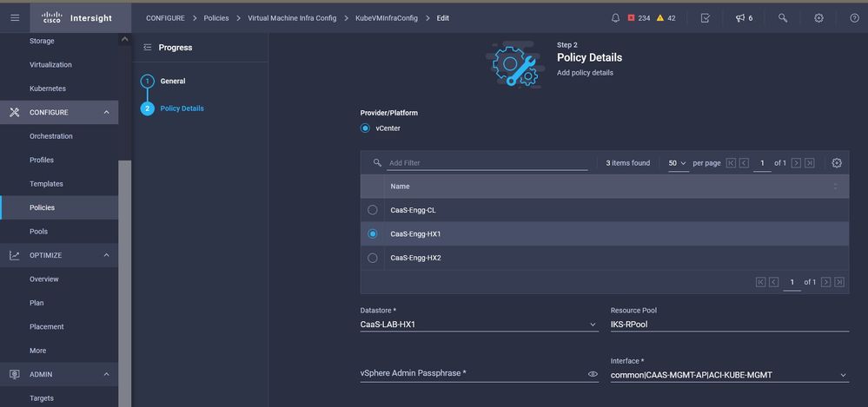The width and height of the screenshot is (868, 407).
Task: Click the ADMIN monitor icon in sidebar
Action: click(15, 374)
